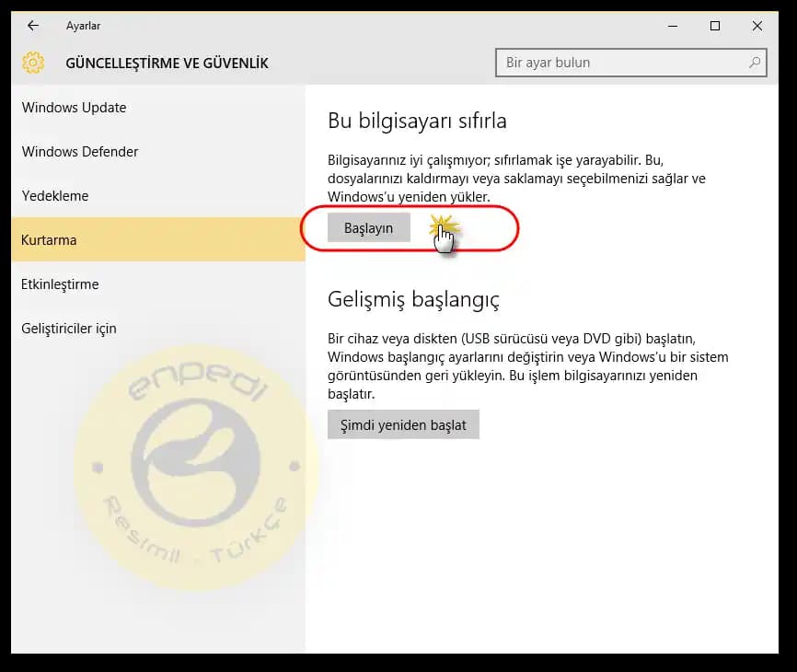Open Etkinleştirme settings
This screenshot has height=672, width=797.
pos(60,284)
